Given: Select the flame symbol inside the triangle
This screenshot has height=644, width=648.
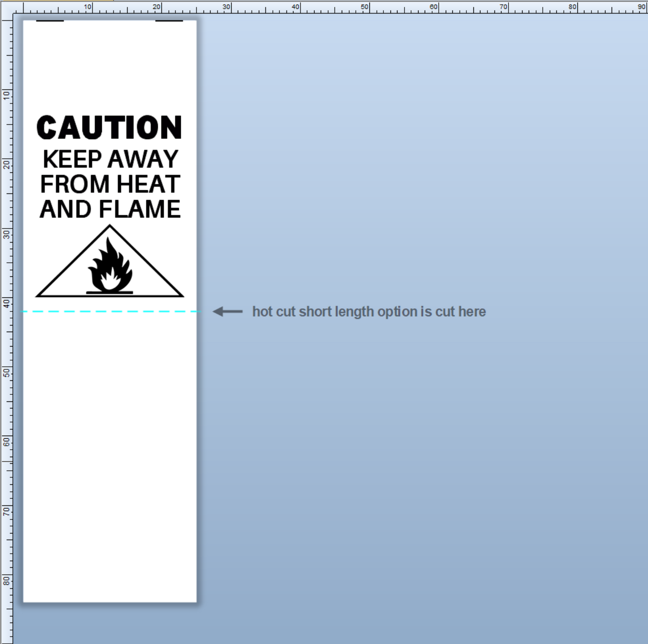Looking at the screenshot, I should (x=110, y=267).
